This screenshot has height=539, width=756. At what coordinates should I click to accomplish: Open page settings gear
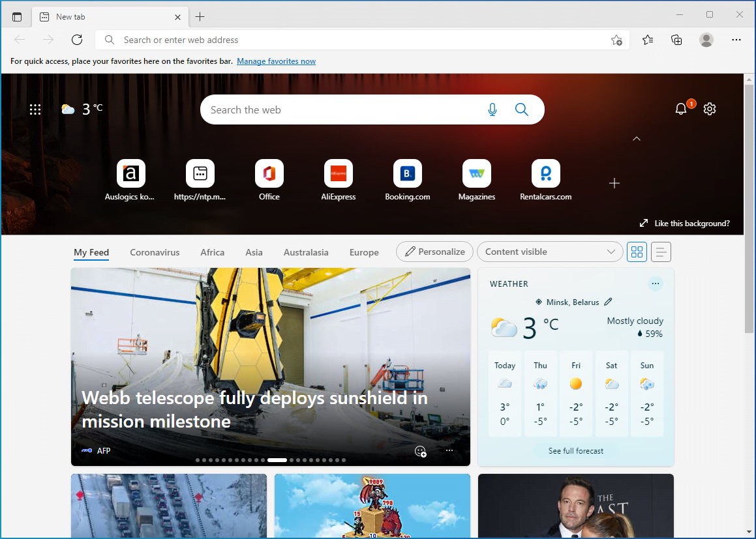[709, 109]
